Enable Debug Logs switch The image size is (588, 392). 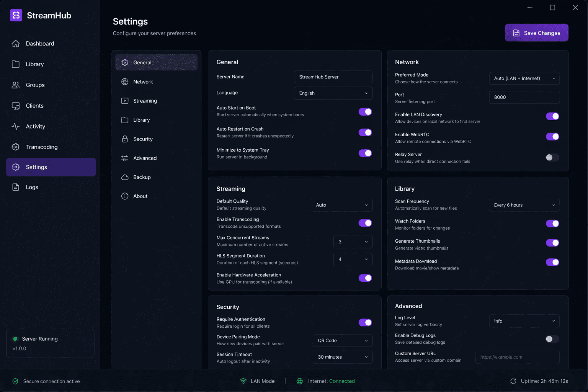tap(552, 339)
